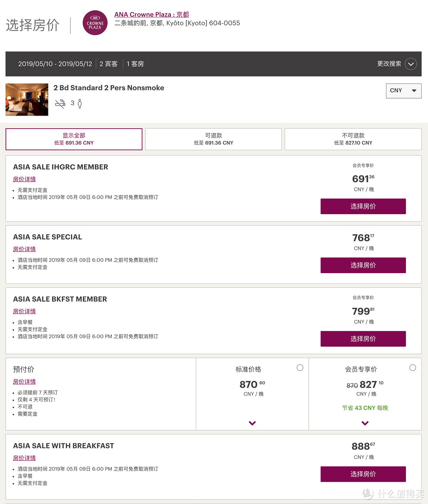
Task: Click 选择房价 for ASIA SALE BKFST MEMBER
Action: point(363,339)
